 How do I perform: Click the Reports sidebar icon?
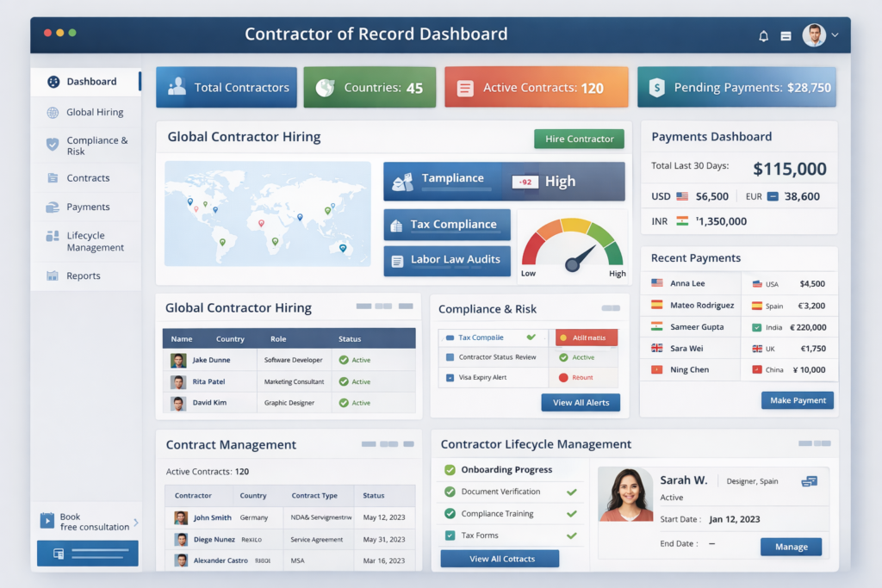53,275
